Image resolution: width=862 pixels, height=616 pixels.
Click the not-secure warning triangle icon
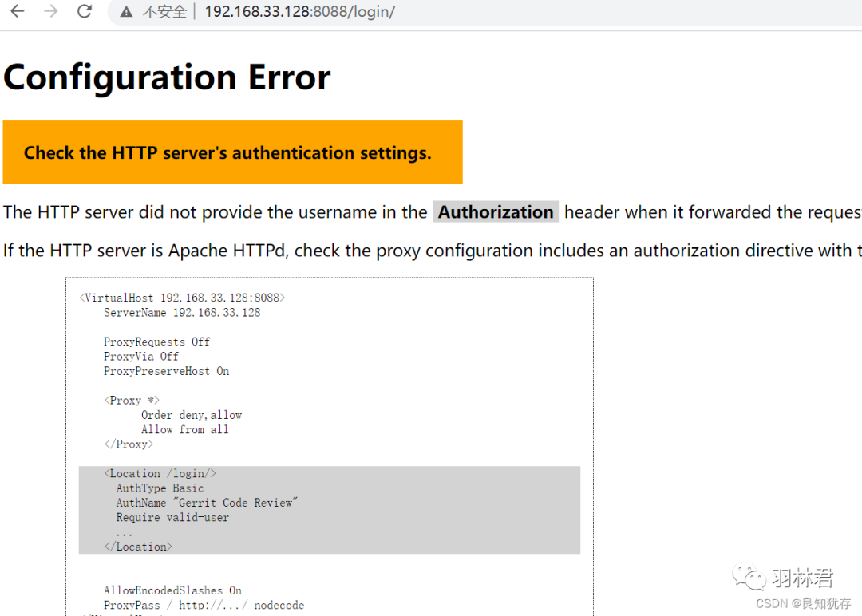[126, 12]
